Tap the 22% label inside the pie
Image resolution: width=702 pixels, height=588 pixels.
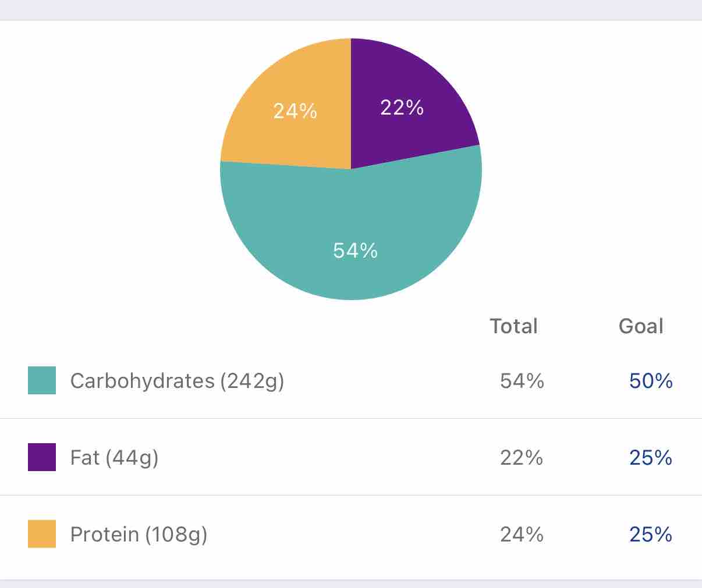tap(402, 108)
